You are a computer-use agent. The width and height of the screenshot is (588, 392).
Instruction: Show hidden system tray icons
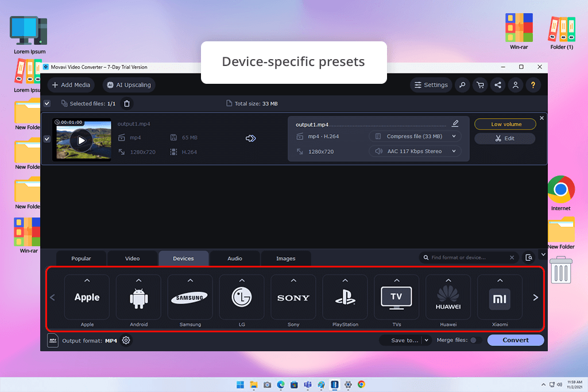pos(543,385)
